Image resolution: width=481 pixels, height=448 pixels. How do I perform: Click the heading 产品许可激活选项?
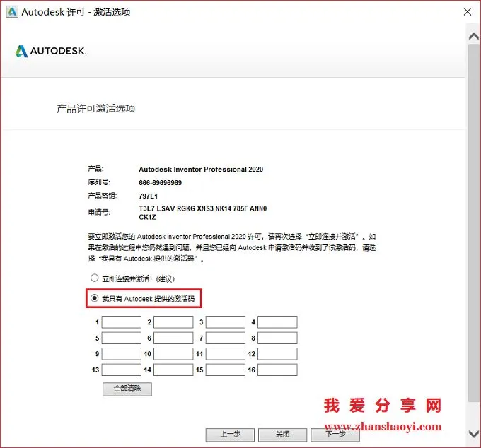tap(96, 109)
